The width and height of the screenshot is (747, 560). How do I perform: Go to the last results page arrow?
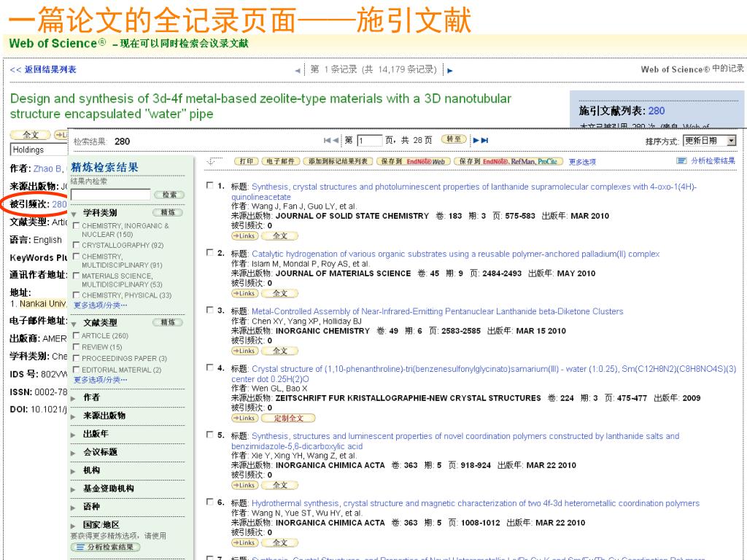point(484,140)
